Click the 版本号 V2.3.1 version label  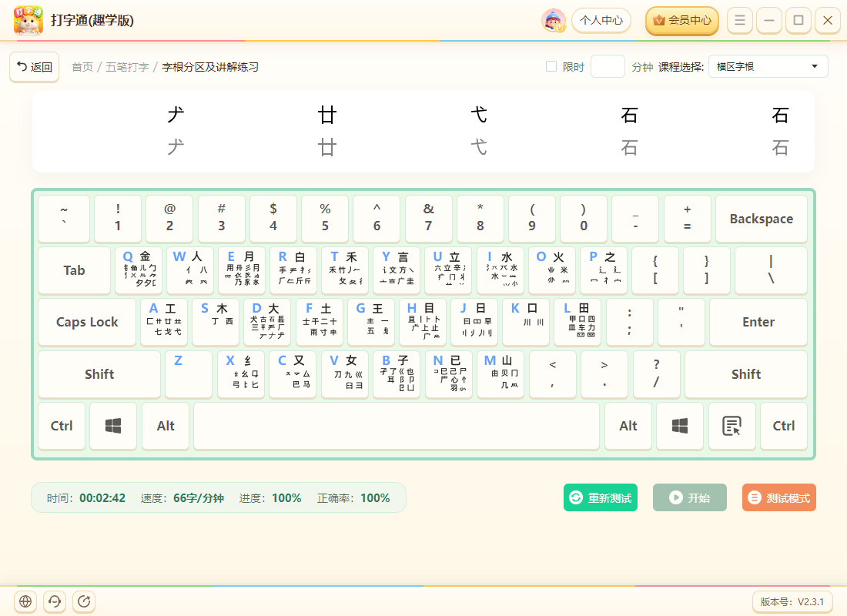792,601
